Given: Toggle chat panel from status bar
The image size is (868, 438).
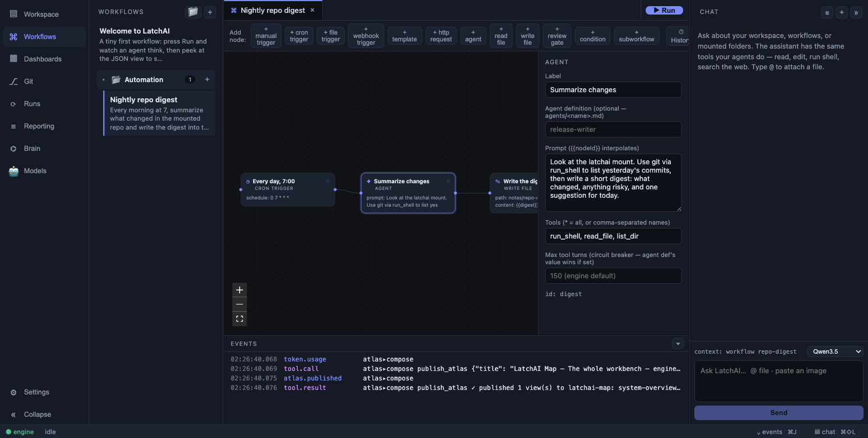Looking at the screenshot, I should click(836, 432).
